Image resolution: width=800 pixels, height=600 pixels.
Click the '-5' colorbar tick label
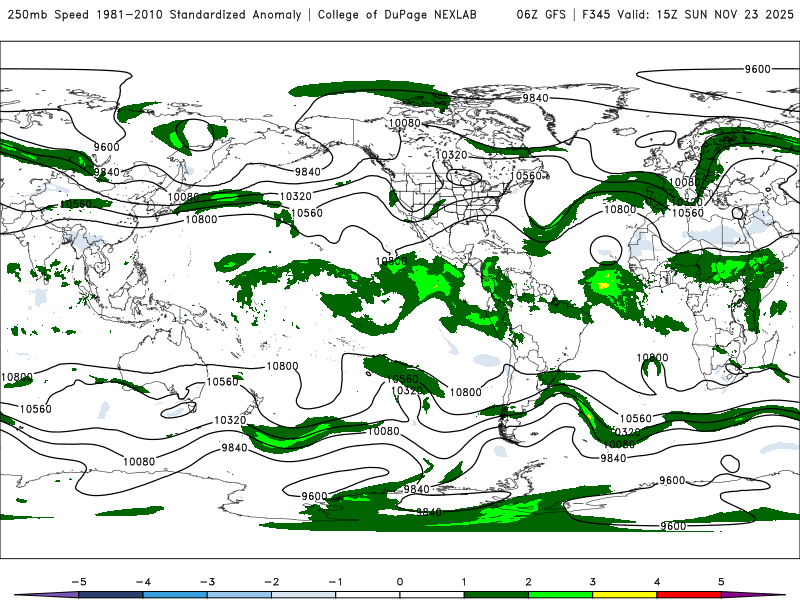pos(79,582)
